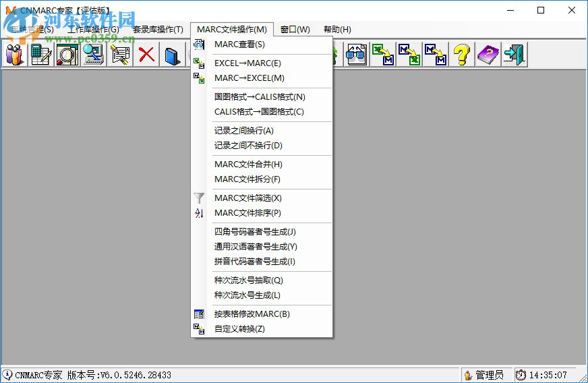Click the funnel icon beside MARC文件筛选
Image resolution: width=588 pixels, height=383 pixels.
(x=199, y=198)
